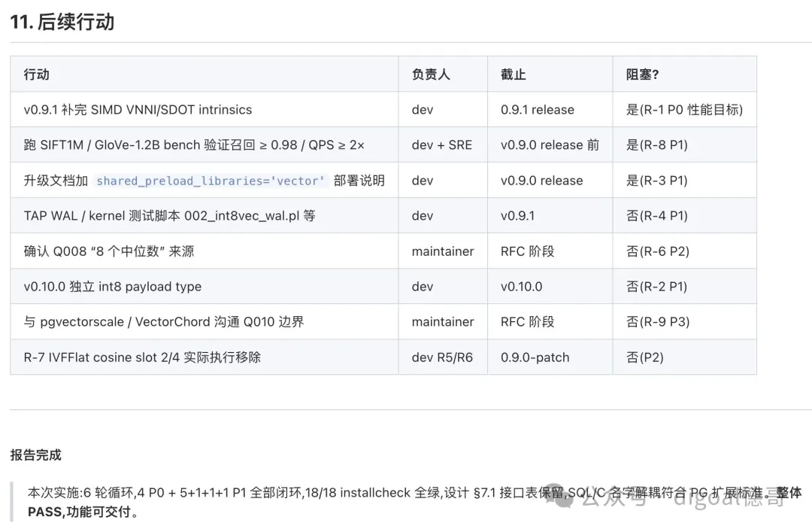Screen dimensions: 812x529
Task: Select the R-7 IVFFlat cosine slot cell
Action: (204, 357)
